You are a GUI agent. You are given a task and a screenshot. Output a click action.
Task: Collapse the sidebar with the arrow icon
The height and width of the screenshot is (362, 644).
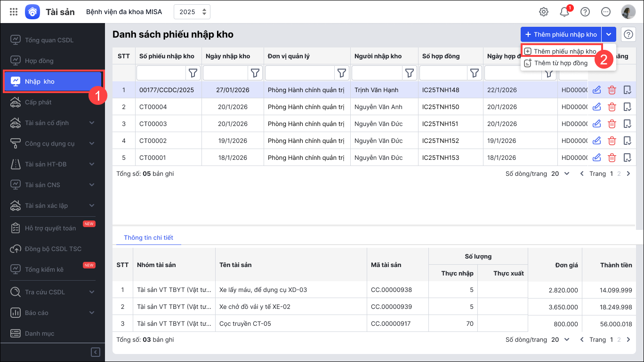tap(95, 352)
